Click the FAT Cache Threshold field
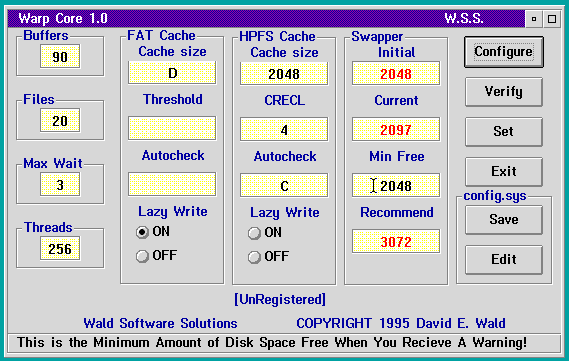 [x=172, y=128]
